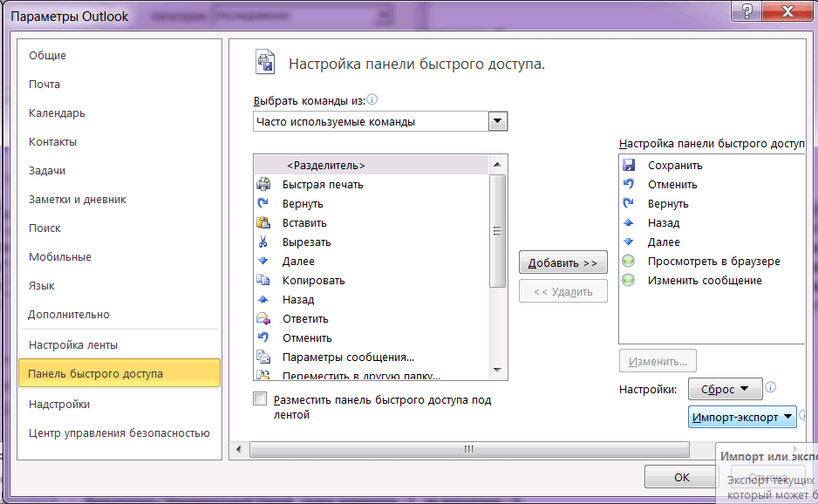
Task: Select the Календарь category
Action: 119,112
